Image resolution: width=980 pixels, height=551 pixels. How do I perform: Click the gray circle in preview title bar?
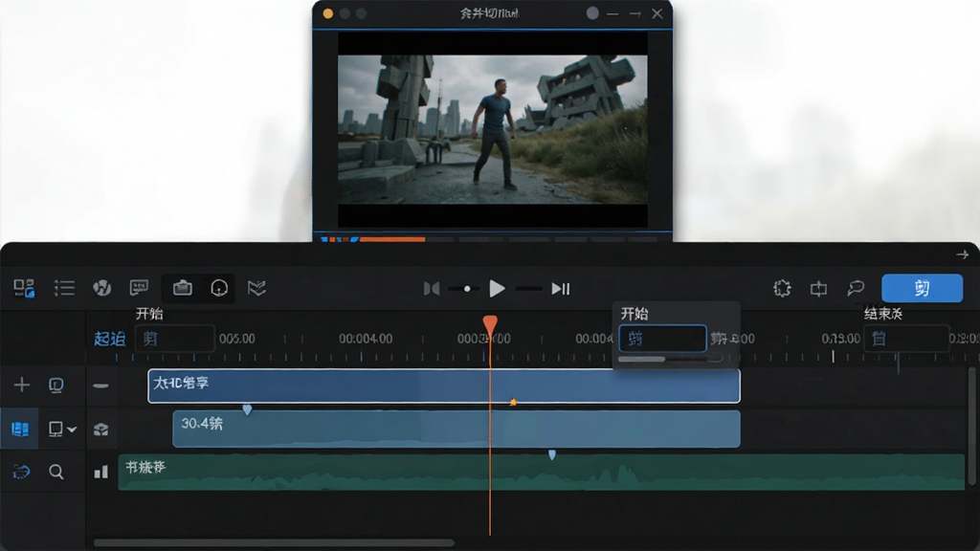coord(592,13)
